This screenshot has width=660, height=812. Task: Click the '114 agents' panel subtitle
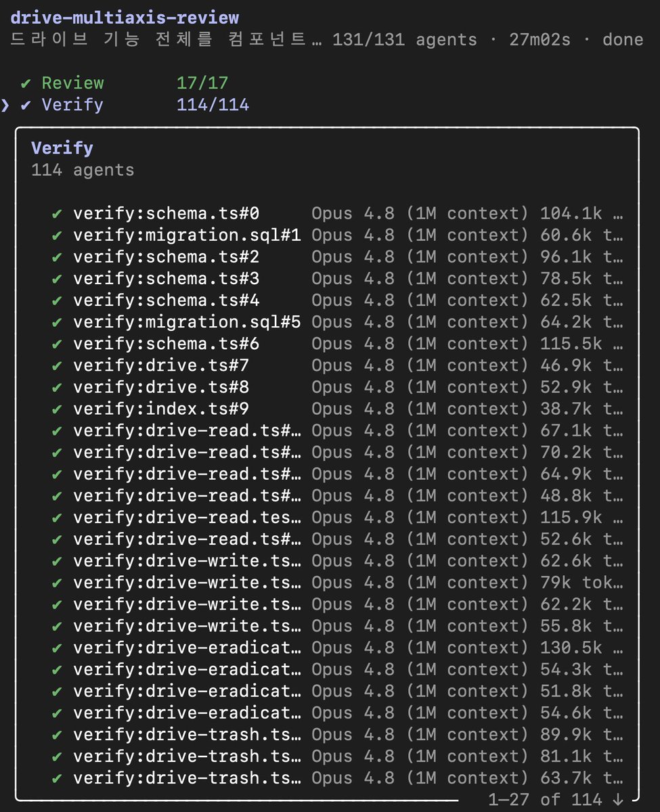click(83, 170)
